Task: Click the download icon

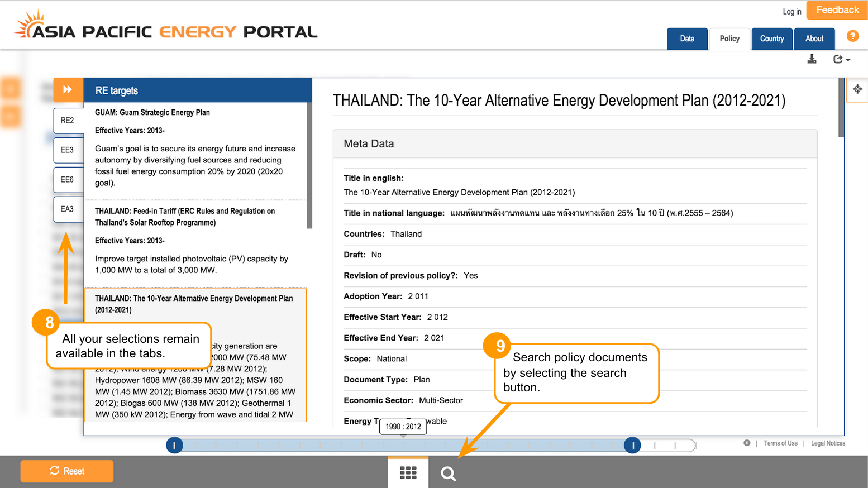Action: [x=812, y=59]
